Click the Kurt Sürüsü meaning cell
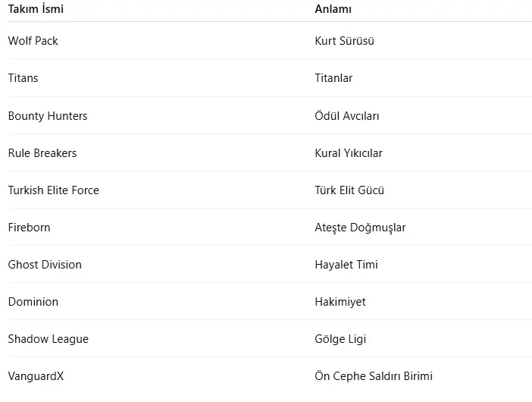 [344, 41]
